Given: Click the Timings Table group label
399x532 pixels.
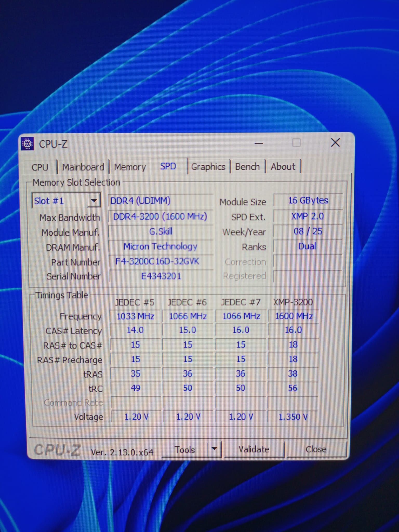Looking at the screenshot, I should pyautogui.click(x=62, y=295).
